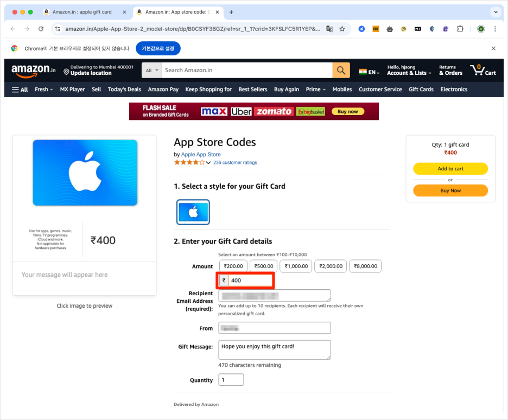This screenshot has height=420, width=508.
Task: Open Chrome three-dot menu
Action: click(x=495, y=29)
